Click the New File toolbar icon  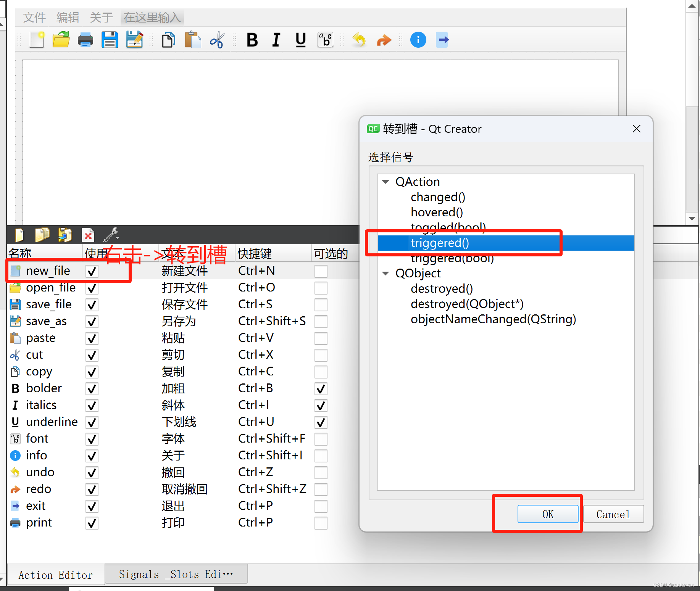pos(36,39)
